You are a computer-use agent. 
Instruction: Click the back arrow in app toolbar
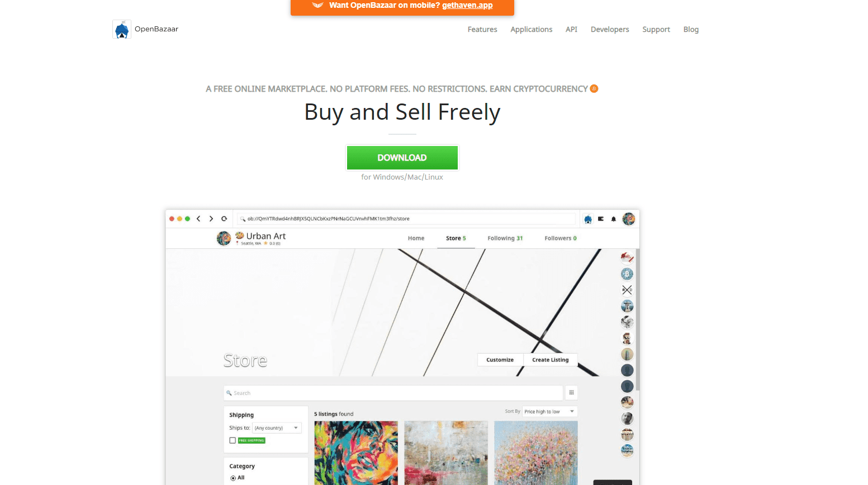[x=198, y=219]
